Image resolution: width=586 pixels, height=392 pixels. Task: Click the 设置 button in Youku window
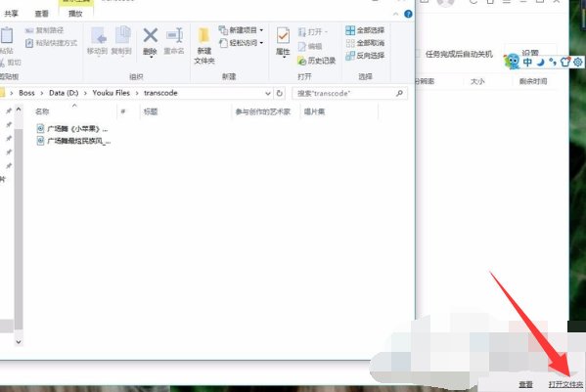(530, 53)
